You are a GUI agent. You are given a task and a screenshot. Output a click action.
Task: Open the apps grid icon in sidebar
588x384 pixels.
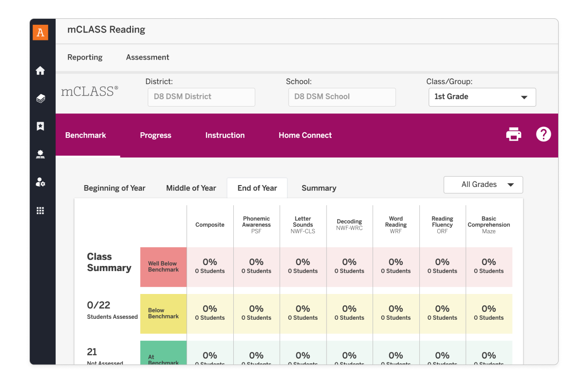[x=40, y=210]
